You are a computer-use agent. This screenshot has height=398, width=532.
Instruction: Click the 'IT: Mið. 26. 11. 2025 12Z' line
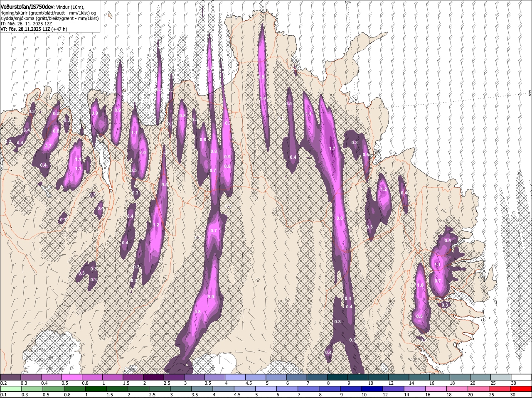[27, 24]
